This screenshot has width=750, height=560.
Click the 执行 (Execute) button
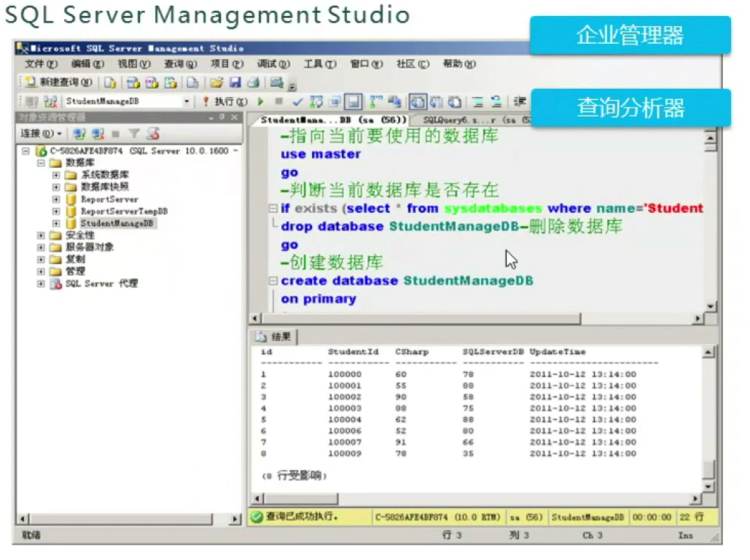[x=224, y=101]
